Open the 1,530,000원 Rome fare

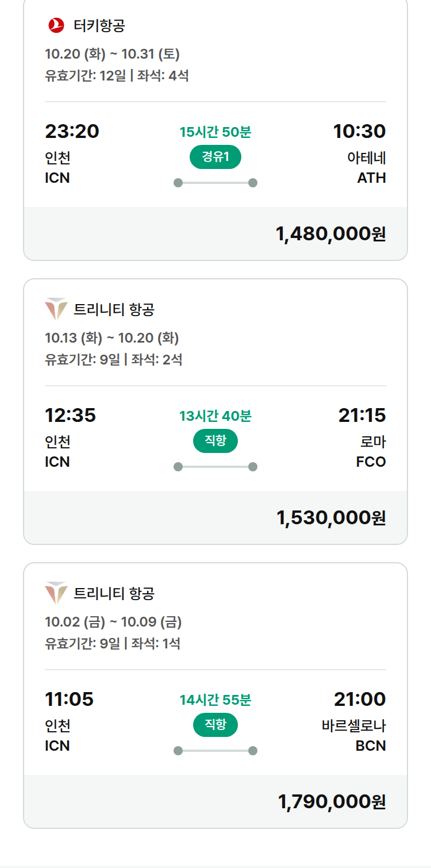[x=331, y=517]
